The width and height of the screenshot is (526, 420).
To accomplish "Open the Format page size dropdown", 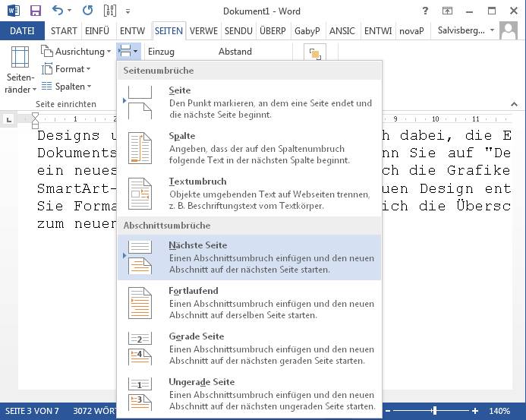I will (66, 69).
